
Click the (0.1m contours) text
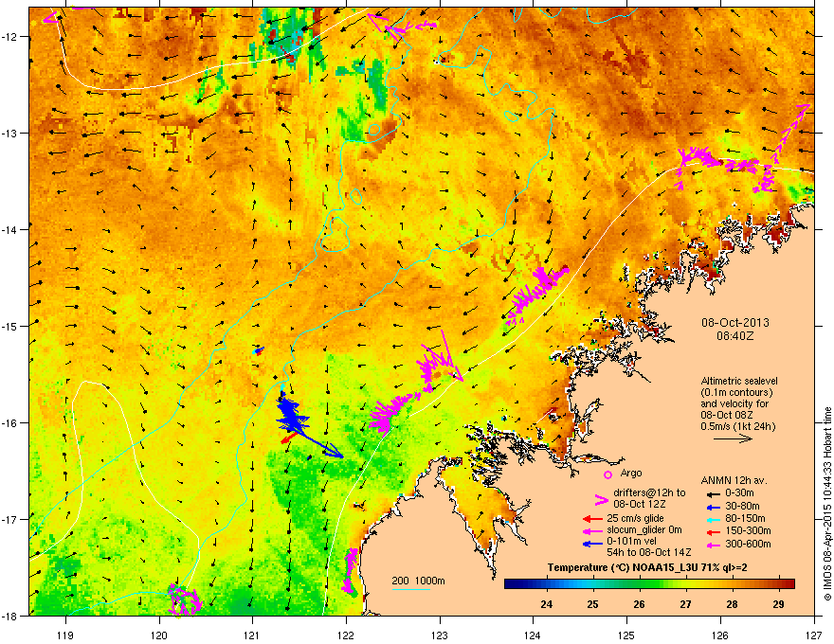[x=736, y=393]
